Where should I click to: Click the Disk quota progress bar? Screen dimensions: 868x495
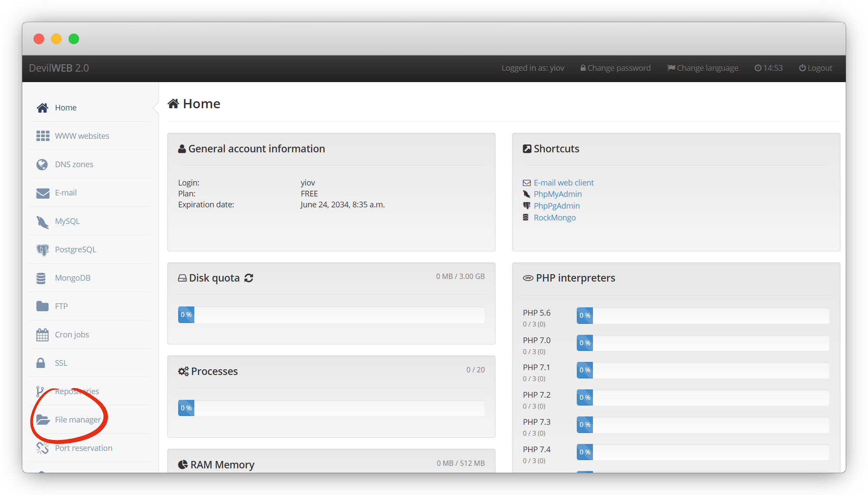[331, 315]
